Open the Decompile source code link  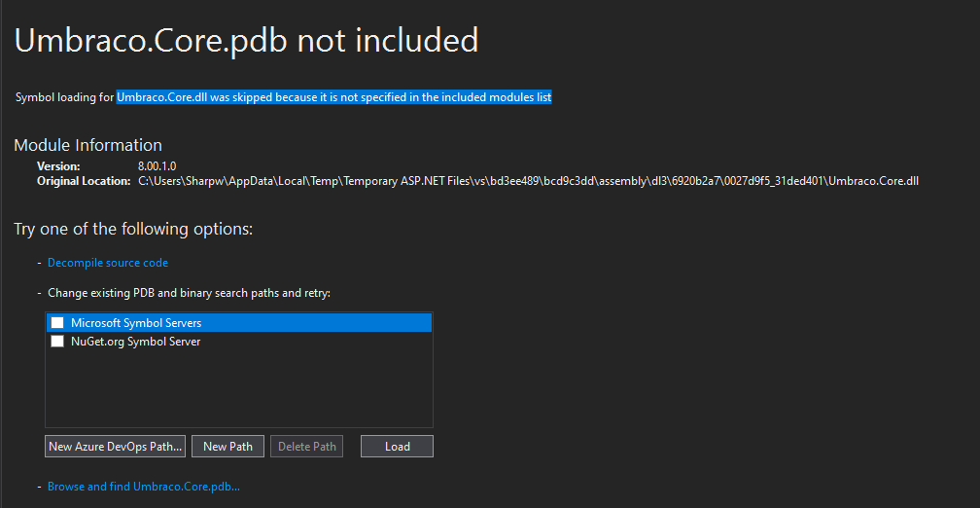108,263
